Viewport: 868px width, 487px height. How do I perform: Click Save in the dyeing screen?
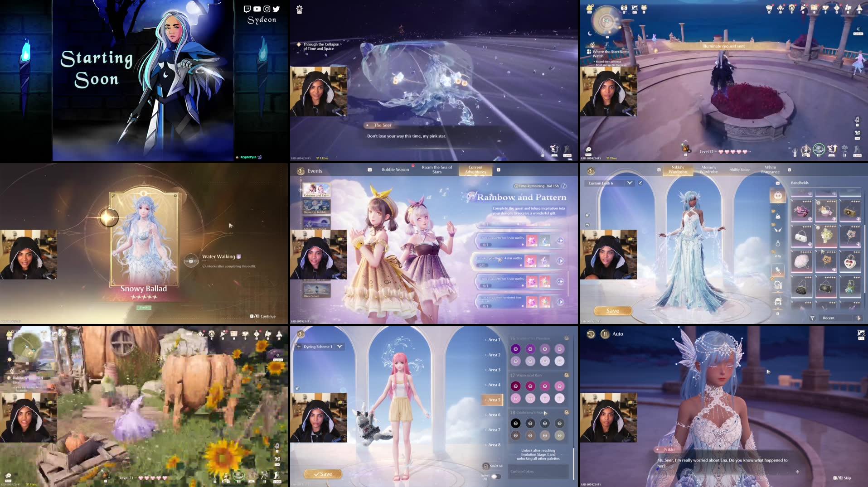point(323,474)
